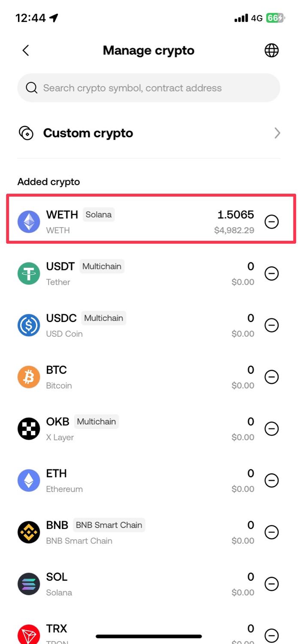Open the OKB Multichain tag
298x644 pixels.
point(97,422)
